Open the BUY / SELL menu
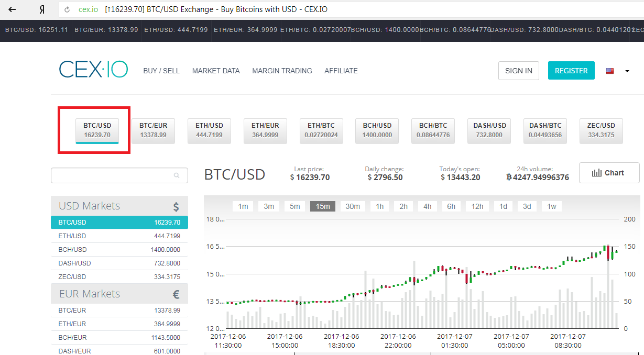 (161, 71)
